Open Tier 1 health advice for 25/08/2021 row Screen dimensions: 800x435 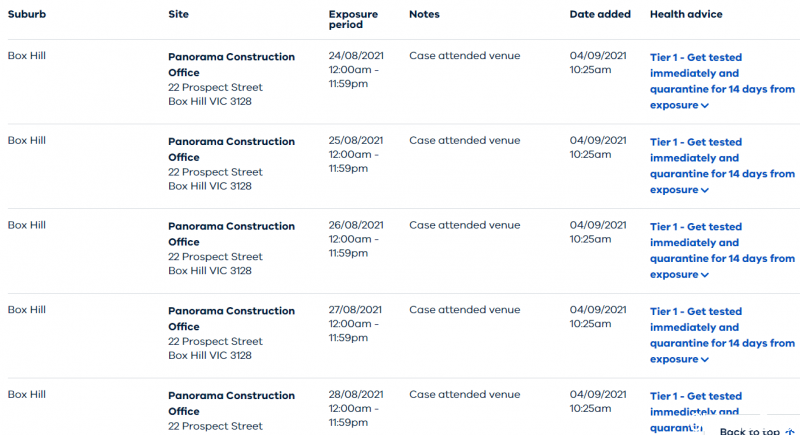point(722,166)
